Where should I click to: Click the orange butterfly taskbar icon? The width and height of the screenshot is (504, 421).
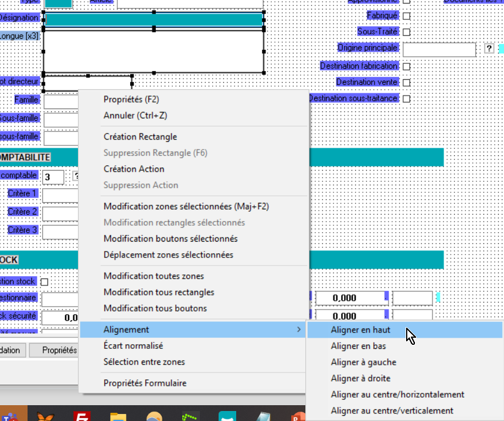[x=45, y=416]
